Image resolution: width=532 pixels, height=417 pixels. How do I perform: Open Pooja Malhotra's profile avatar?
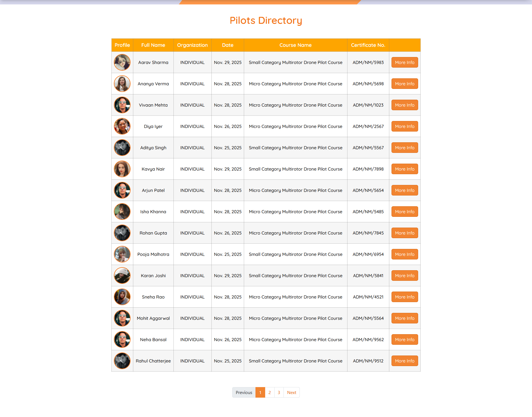coord(122,254)
